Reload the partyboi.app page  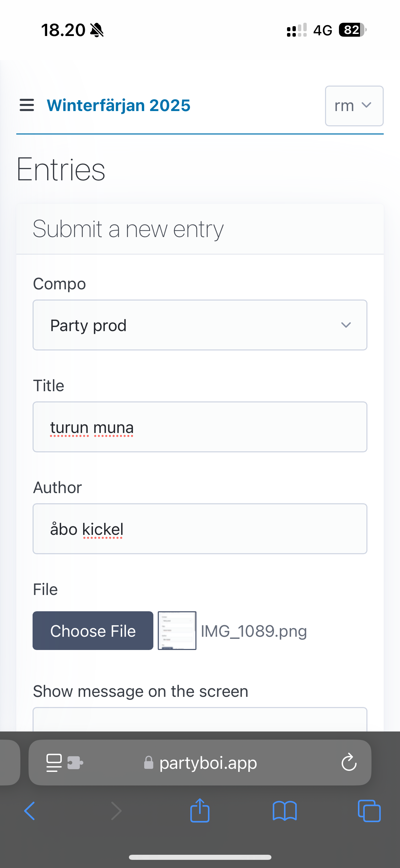(x=349, y=763)
